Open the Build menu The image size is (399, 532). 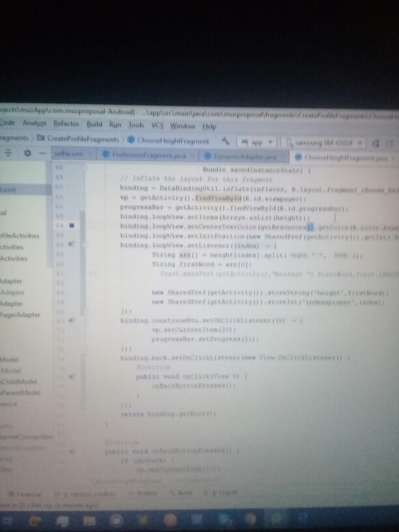95,124
